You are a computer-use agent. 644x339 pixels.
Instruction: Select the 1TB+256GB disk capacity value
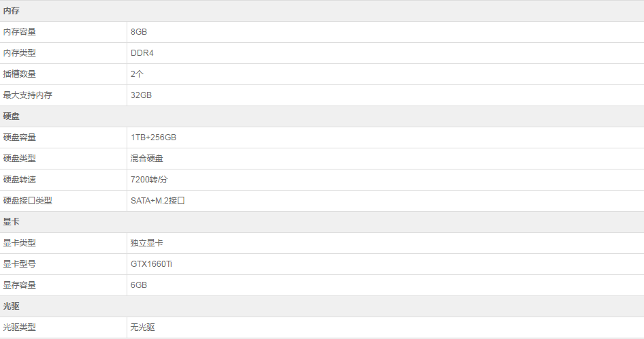[x=154, y=138]
